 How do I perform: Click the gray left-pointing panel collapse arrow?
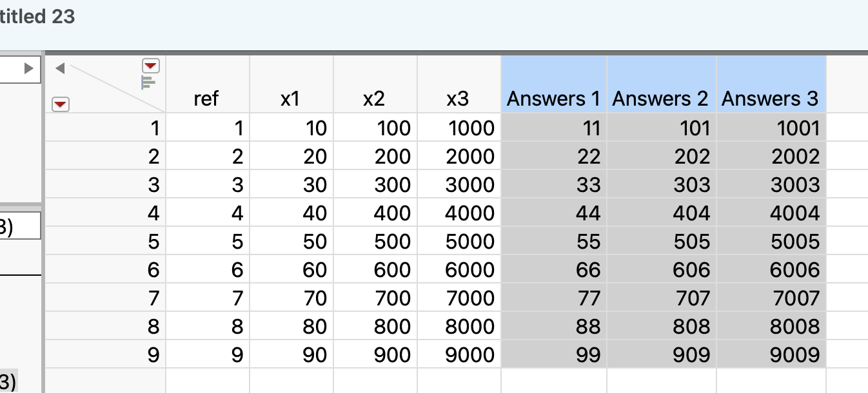pyautogui.click(x=60, y=68)
